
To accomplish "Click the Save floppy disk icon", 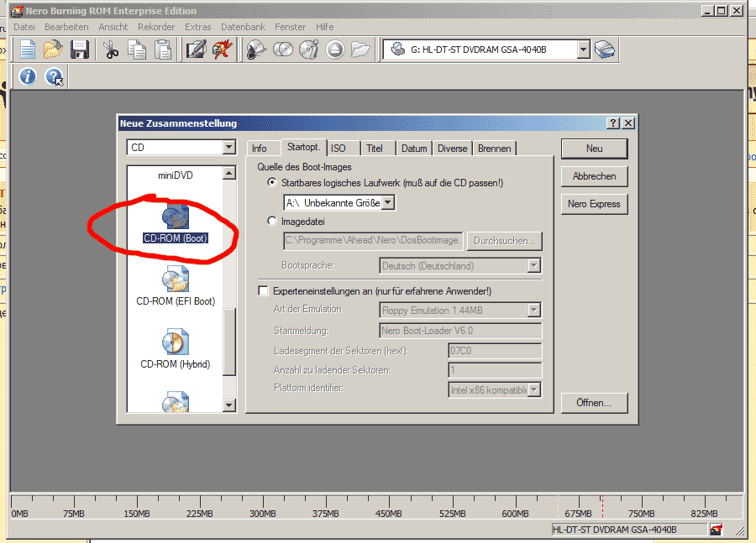I will pos(80,50).
